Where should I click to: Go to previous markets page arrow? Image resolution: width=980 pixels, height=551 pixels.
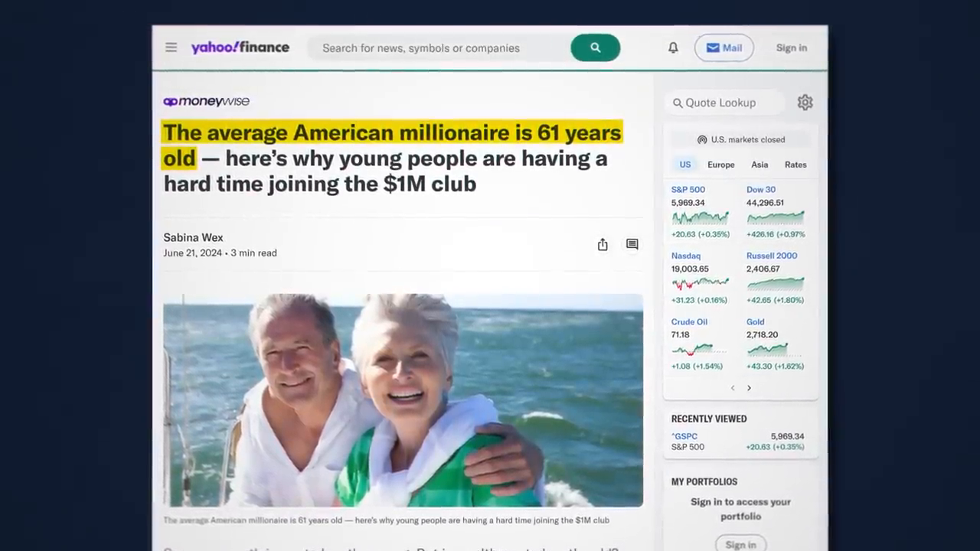(x=733, y=388)
